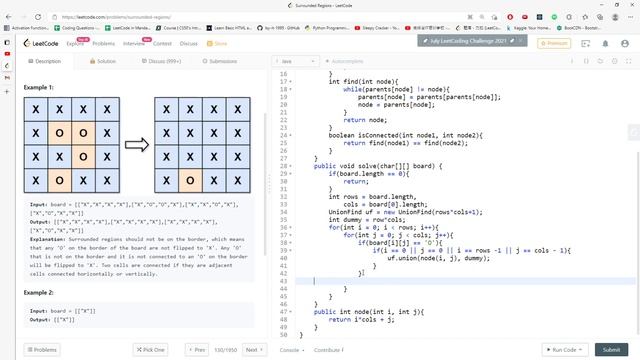
Task: Click the Premium button
Action: pyautogui.click(x=554, y=43)
